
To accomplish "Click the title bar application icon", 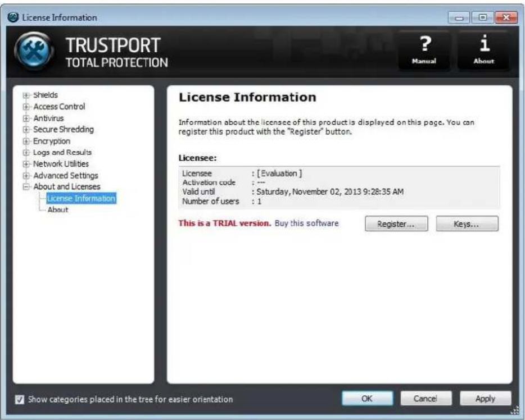I will pyautogui.click(x=13, y=17).
